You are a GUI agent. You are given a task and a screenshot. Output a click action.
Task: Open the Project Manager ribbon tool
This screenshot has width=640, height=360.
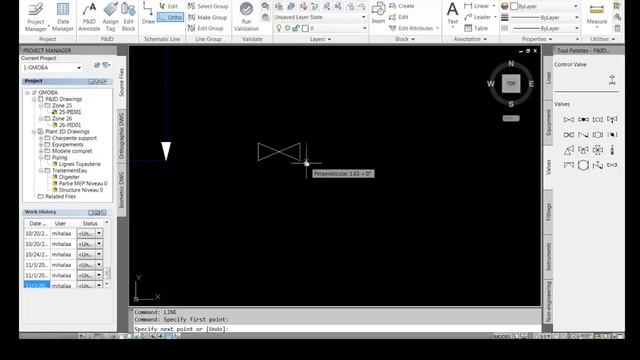coord(36,17)
